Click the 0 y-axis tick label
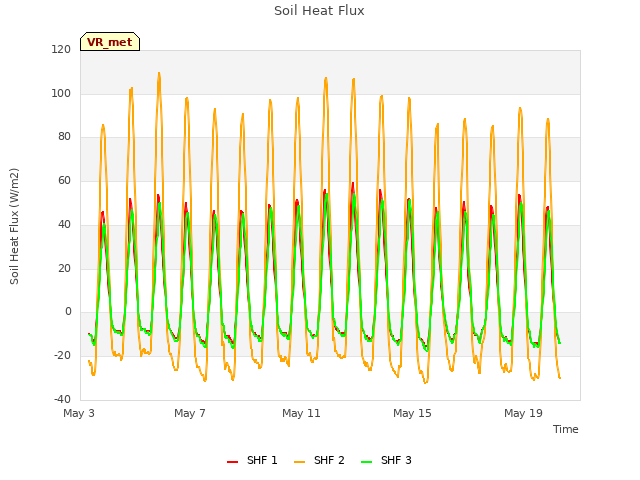 point(68,312)
